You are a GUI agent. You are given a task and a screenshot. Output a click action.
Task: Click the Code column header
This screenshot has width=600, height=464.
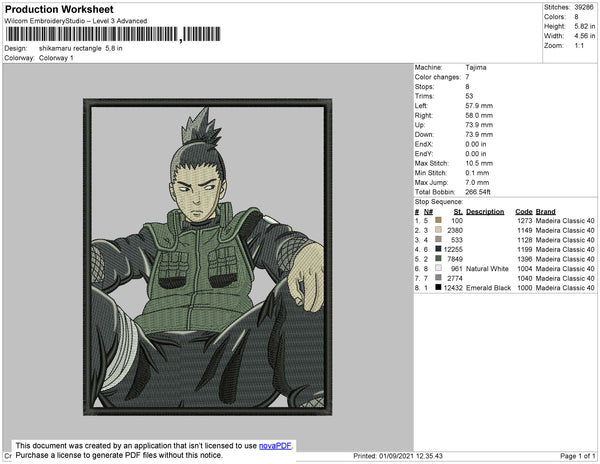[524, 212]
